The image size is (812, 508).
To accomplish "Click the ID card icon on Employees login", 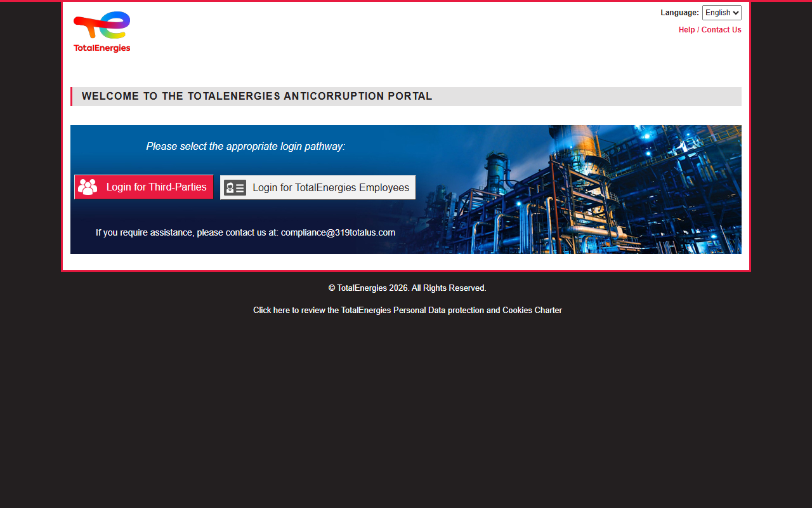I will pyautogui.click(x=235, y=187).
